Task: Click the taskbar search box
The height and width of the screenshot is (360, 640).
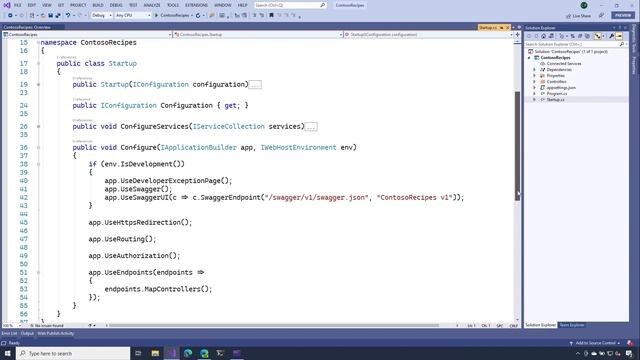Action: 73,353
